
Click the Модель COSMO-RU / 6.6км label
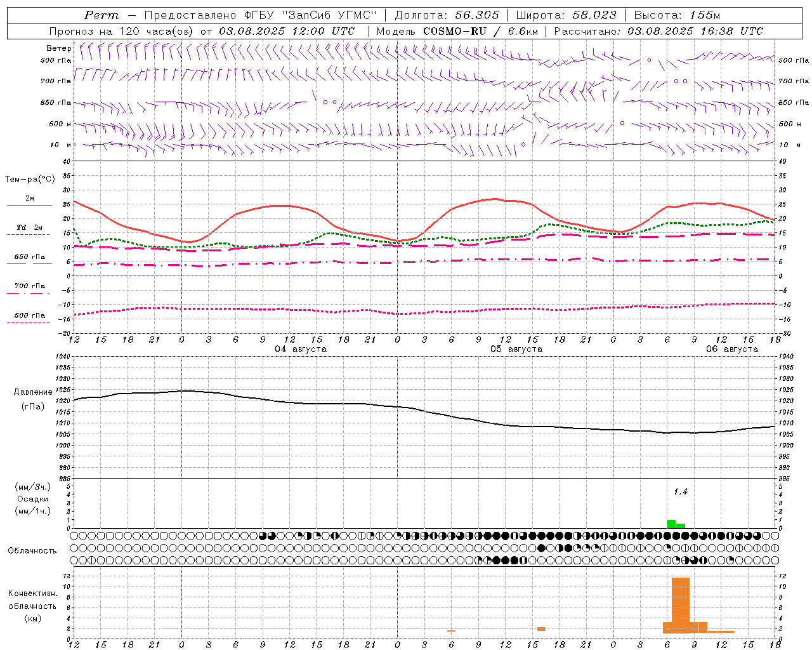456,31
